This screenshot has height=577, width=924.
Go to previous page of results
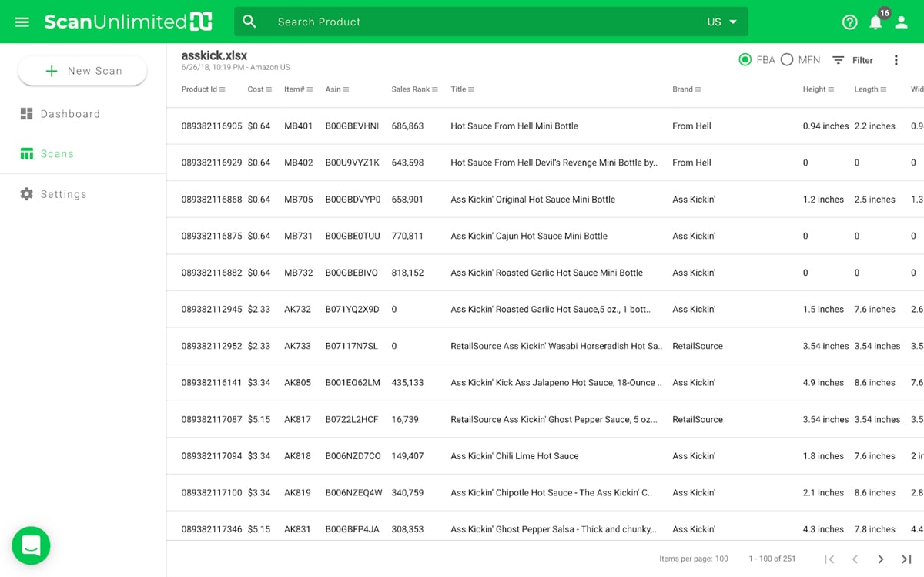[855, 559]
